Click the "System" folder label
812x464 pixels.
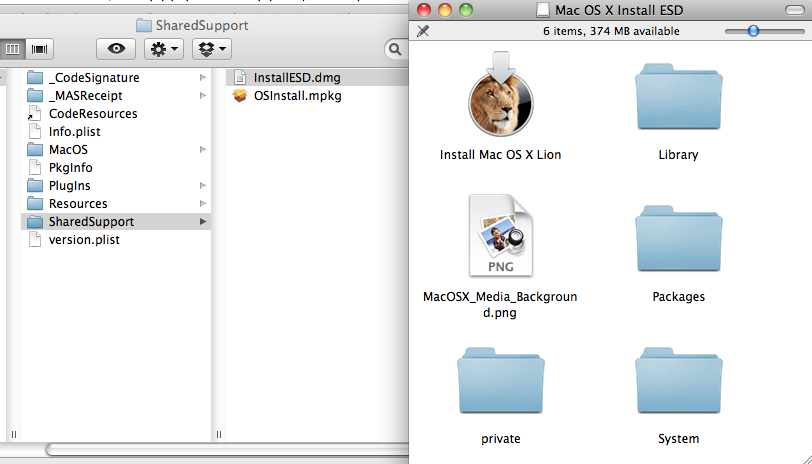coord(678,439)
